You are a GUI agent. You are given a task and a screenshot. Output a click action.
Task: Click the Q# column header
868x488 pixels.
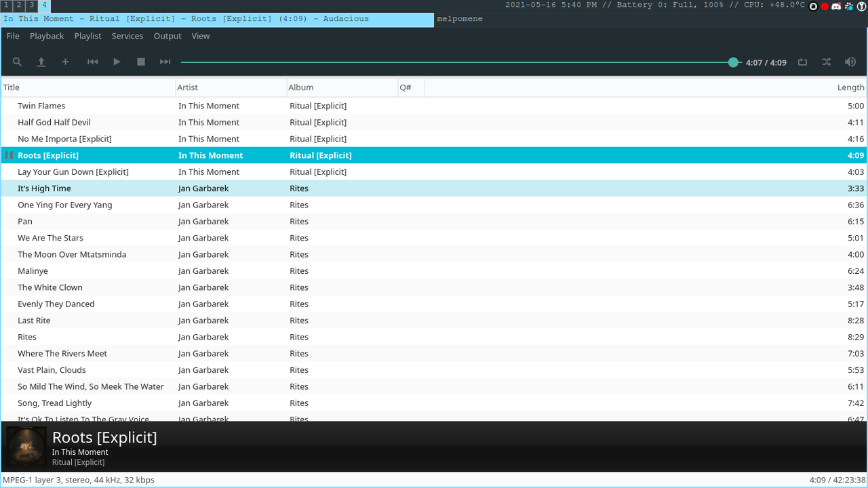(x=411, y=87)
